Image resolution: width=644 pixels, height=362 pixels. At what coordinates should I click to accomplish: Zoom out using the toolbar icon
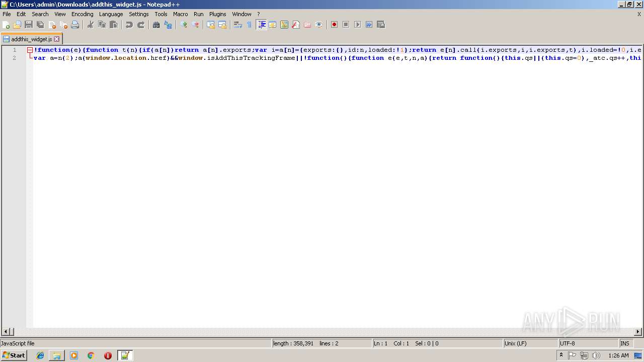[x=195, y=25]
